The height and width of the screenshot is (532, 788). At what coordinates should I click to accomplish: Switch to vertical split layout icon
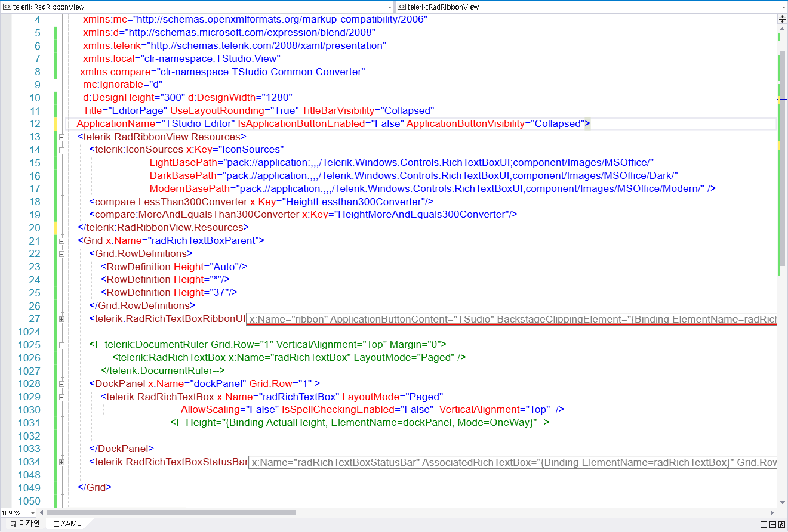764,524
